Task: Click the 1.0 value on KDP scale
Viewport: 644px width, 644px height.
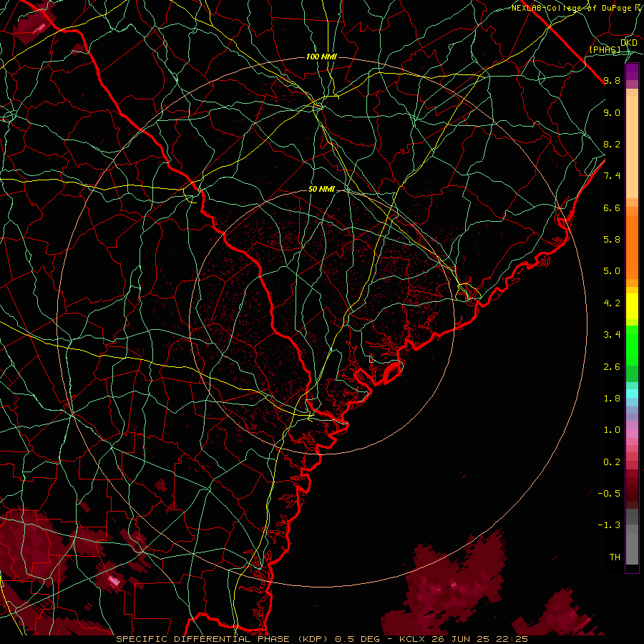Action: [x=612, y=430]
